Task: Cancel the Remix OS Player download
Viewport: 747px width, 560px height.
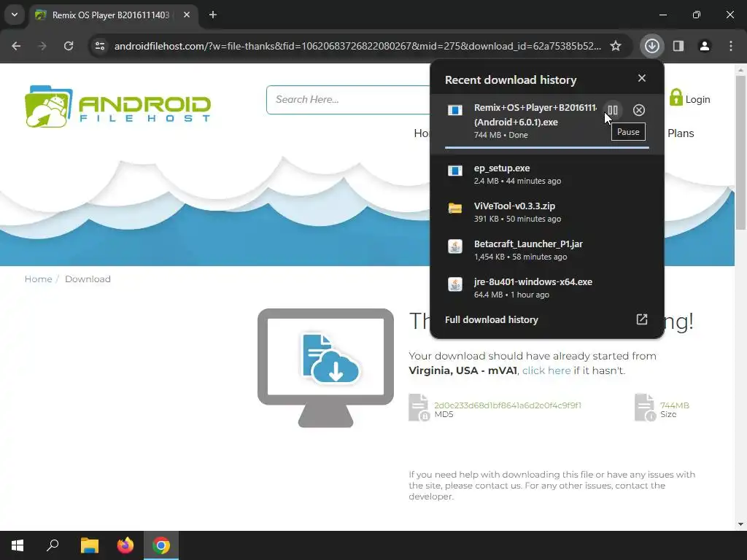Action: pyautogui.click(x=639, y=111)
